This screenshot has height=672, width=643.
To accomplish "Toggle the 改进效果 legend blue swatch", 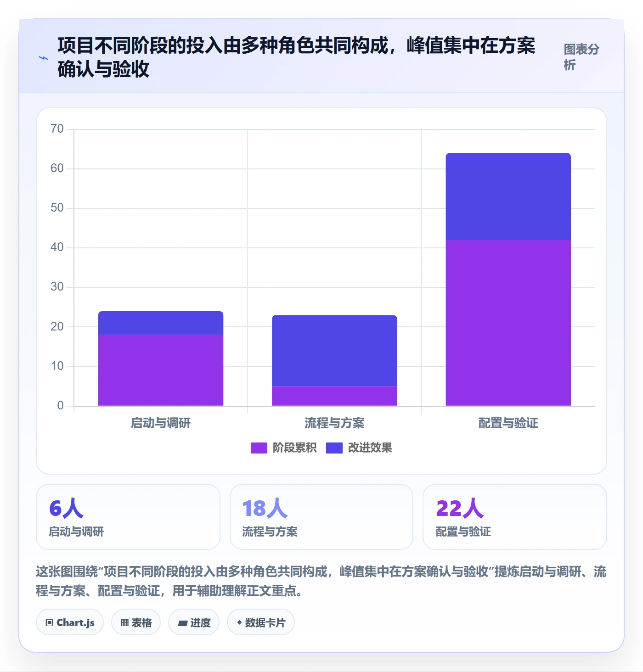I will pyautogui.click(x=334, y=448).
